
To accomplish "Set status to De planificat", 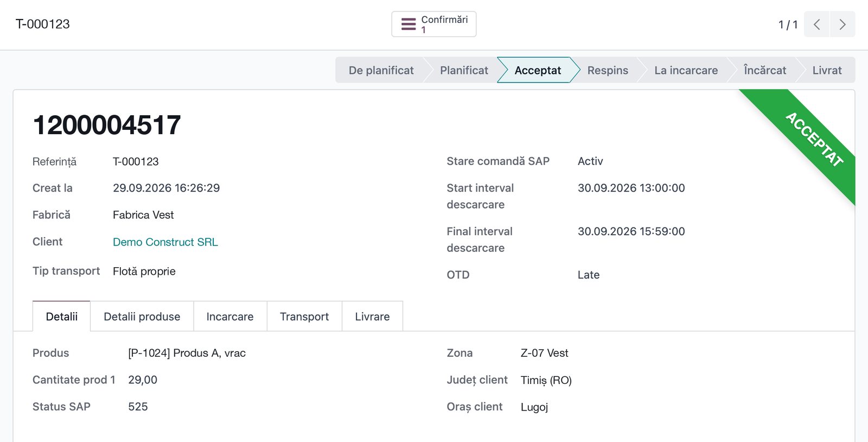I will click(x=381, y=70).
